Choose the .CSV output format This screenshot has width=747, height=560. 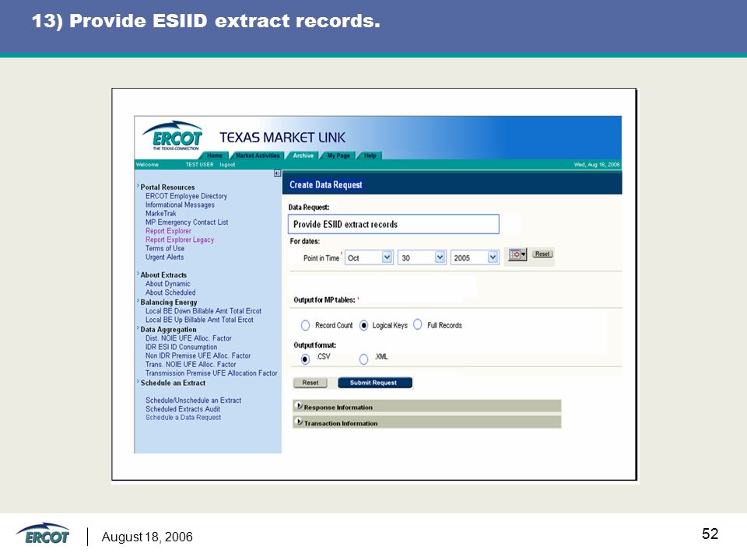[305, 359]
